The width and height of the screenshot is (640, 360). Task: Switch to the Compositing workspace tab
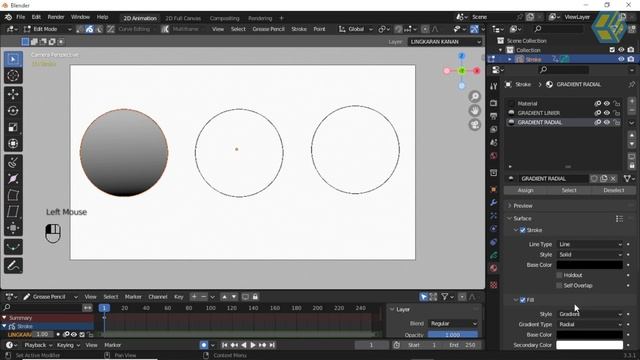coord(224,18)
